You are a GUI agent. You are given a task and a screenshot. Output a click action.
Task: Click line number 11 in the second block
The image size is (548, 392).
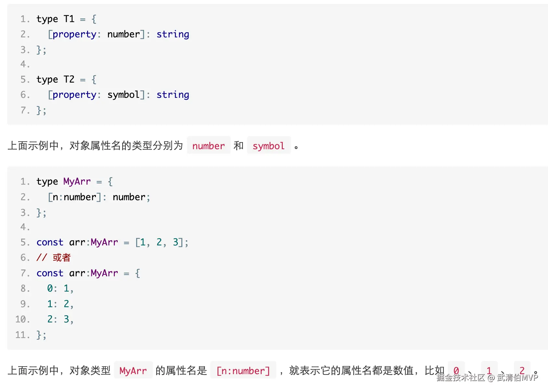pyautogui.click(x=22, y=335)
